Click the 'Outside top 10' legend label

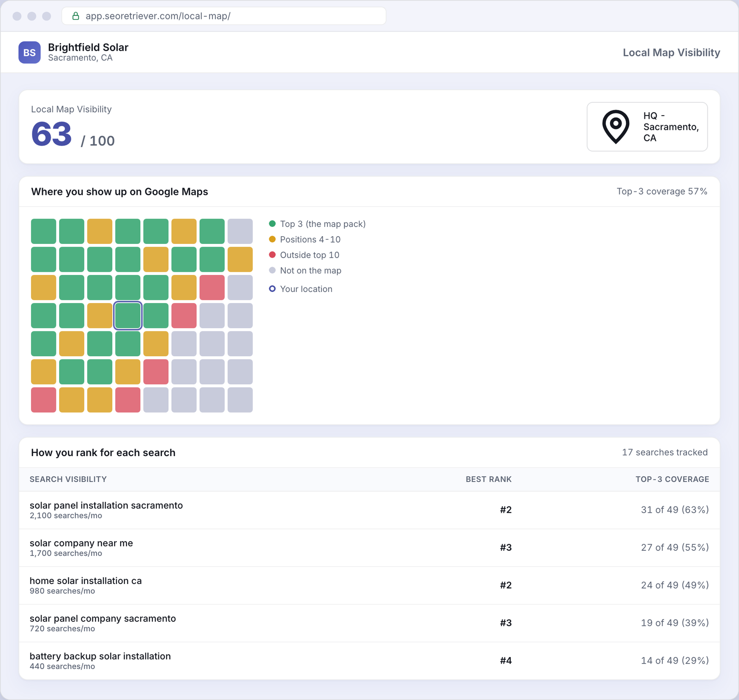coord(309,255)
